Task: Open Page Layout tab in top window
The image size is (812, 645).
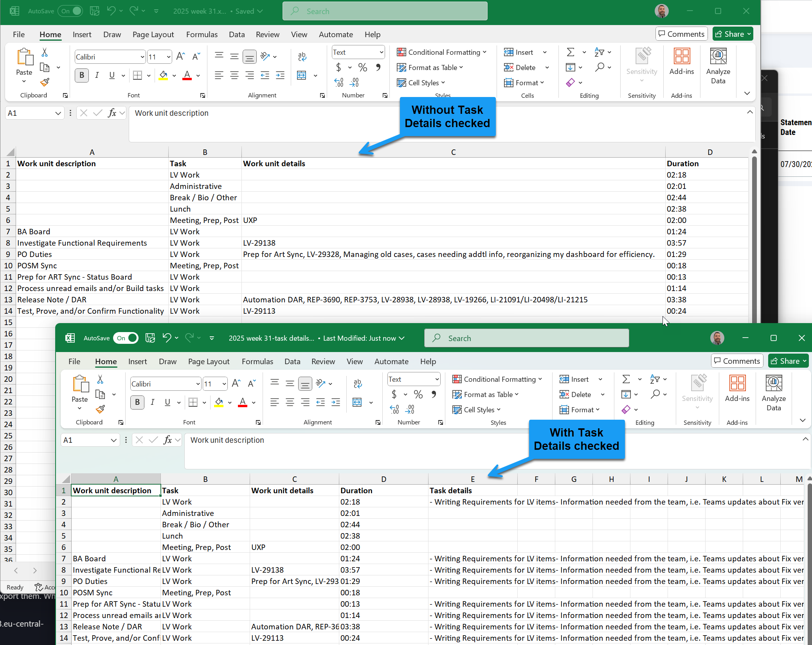Action: [153, 34]
